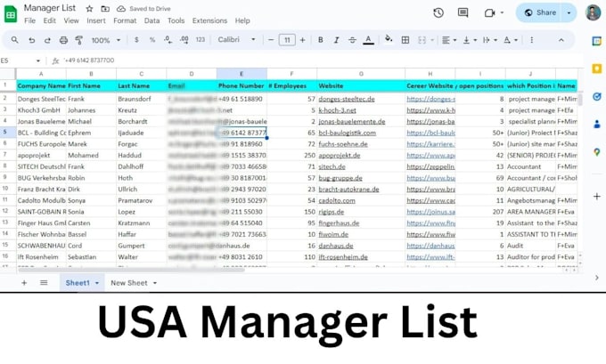Open the fill color picker

pyautogui.click(x=389, y=39)
